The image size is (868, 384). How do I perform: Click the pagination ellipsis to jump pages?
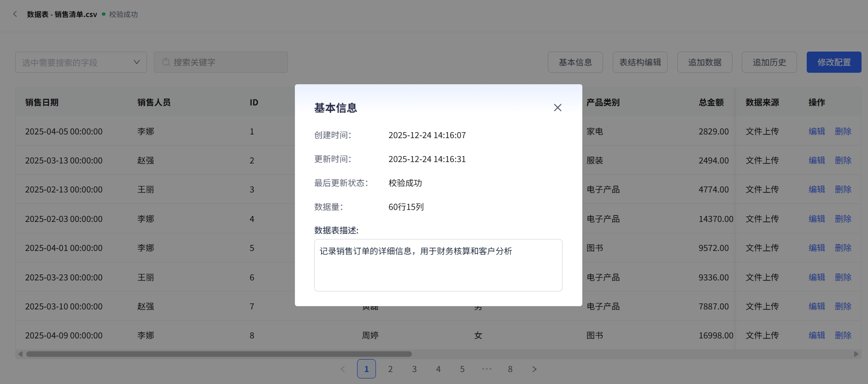(x=487, y=369)
